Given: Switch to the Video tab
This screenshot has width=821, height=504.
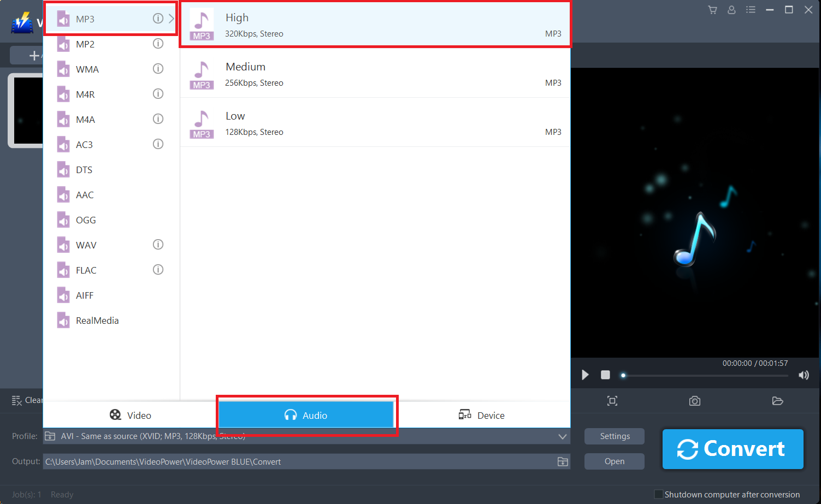Looking at the screenshot, I should click(130, 415).
